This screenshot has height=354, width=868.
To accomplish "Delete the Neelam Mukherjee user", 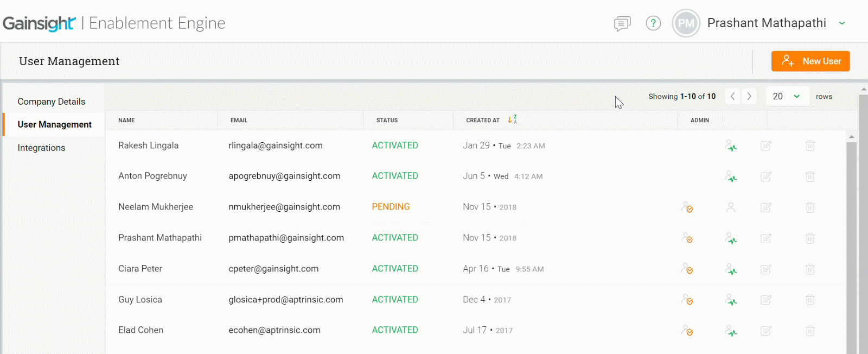I will [810, 207].
